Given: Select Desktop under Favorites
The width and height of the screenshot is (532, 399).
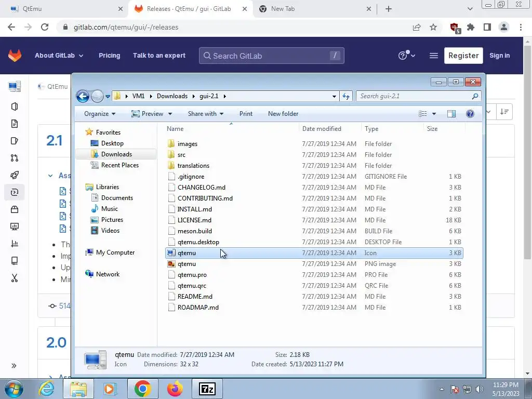Looking at the screenshot, I should 112,143.
